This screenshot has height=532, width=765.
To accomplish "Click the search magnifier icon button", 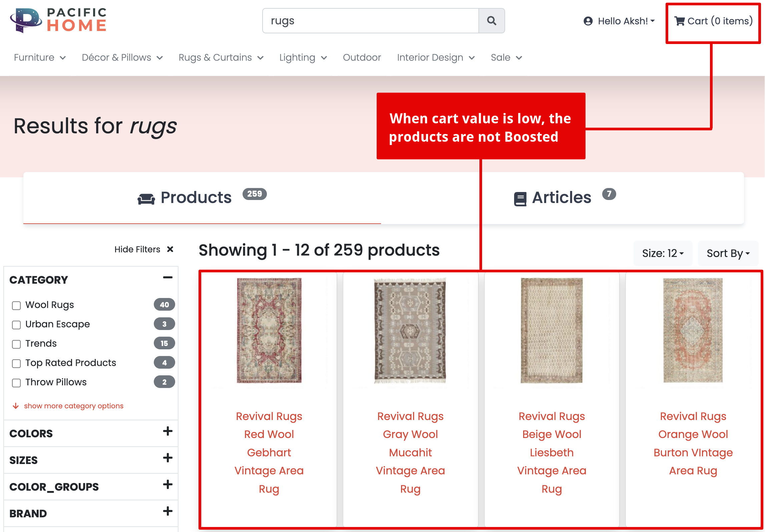I will pos(491,21).
